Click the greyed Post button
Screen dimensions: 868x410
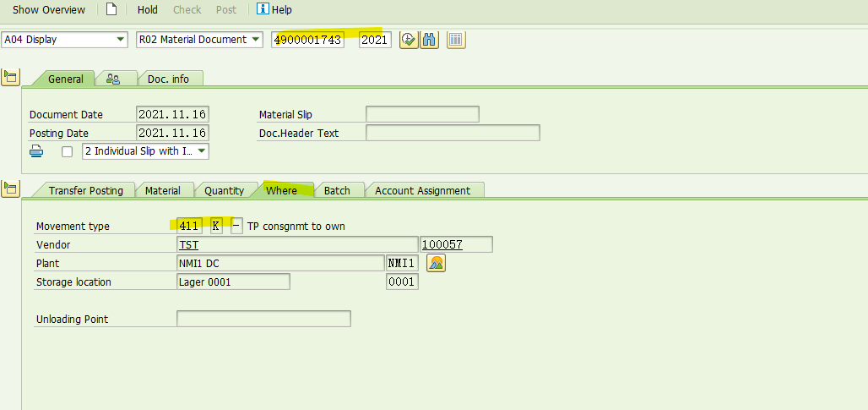pos(226,9)
